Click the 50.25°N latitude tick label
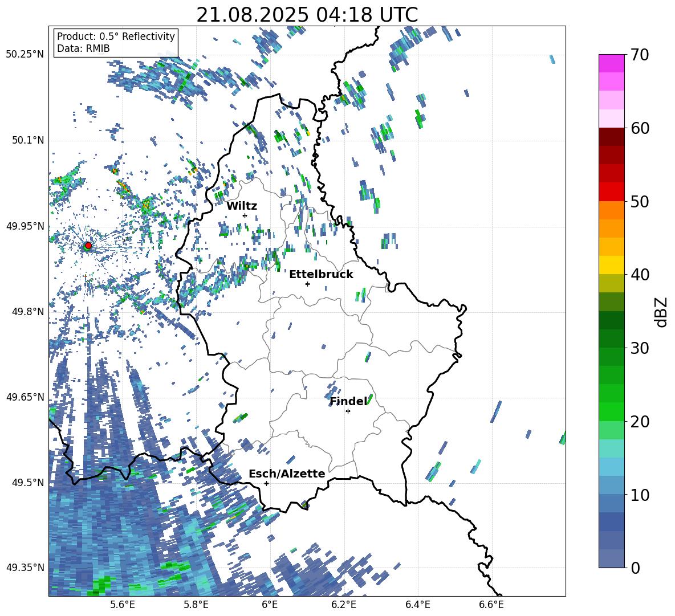The height and width of the screenshot is (616, 675). (26, 55)
